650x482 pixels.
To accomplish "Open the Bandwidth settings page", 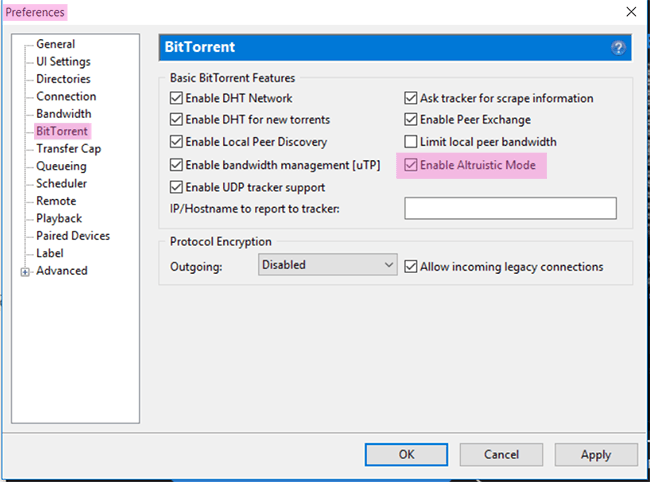I will (63, 114).
